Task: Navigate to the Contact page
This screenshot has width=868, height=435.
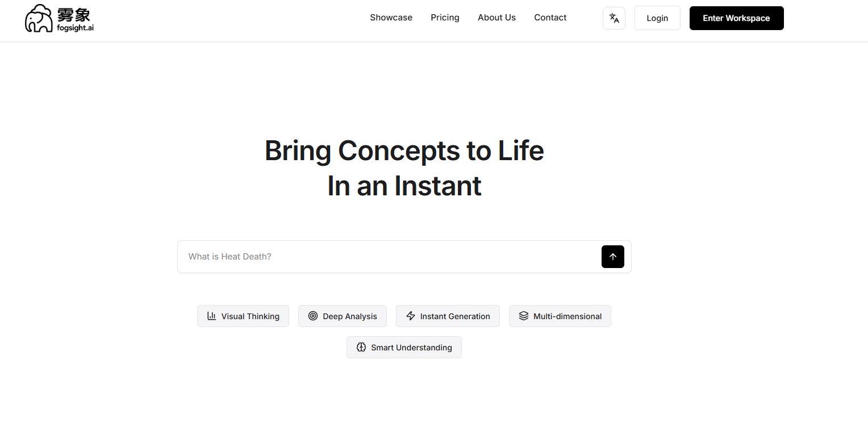Action: (x=550, y=18)
